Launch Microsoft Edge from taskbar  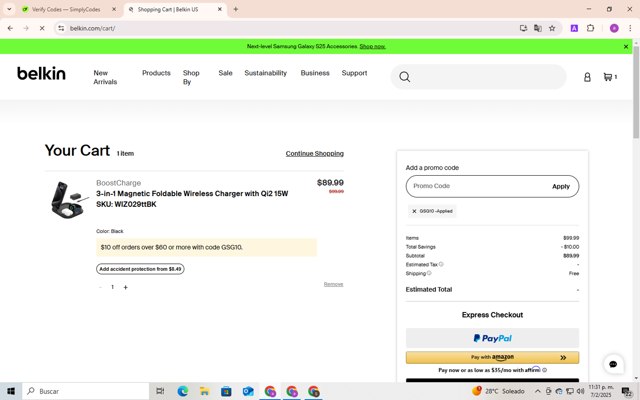(x=182, y=391)
